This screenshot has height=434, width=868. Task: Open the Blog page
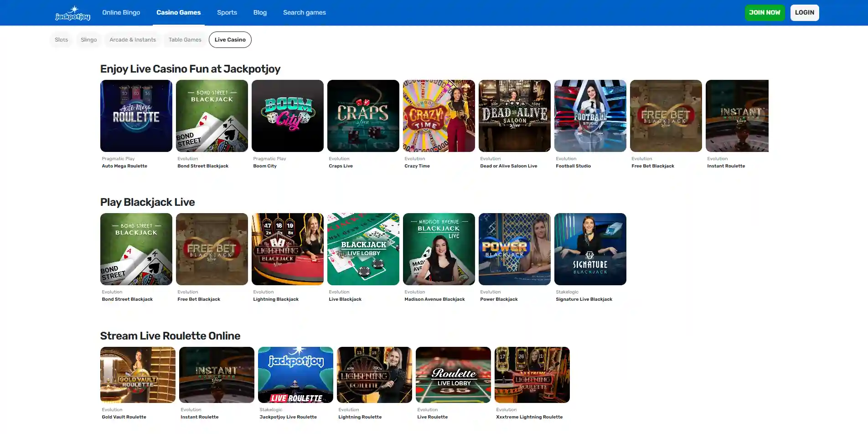[x=260, y=12]
